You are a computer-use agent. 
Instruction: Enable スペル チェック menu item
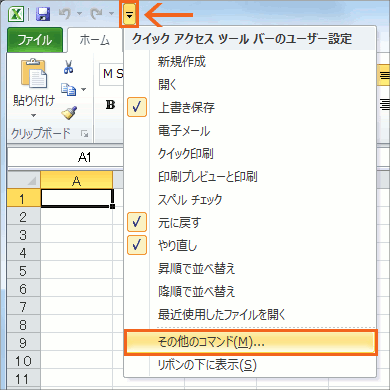click(250, 200)
